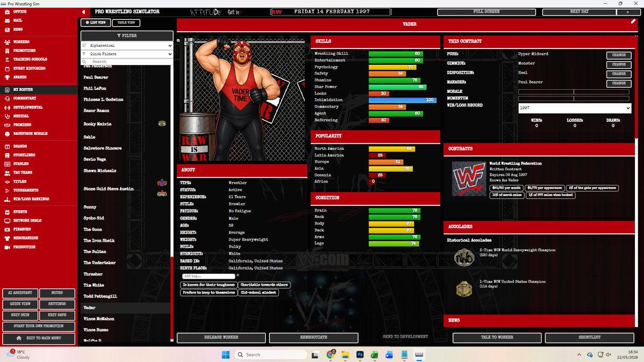Open the 1997 win/loss year dropdown
The width and height of the screenshot is (644, 362).
[x=574, y=108]
